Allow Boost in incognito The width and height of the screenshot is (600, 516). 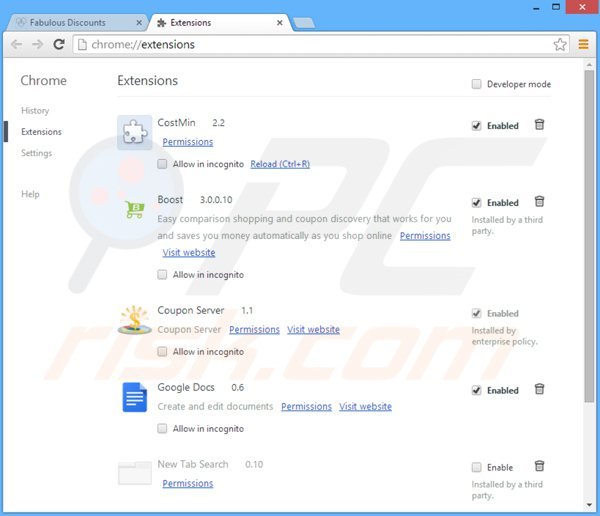coord(163,275)
